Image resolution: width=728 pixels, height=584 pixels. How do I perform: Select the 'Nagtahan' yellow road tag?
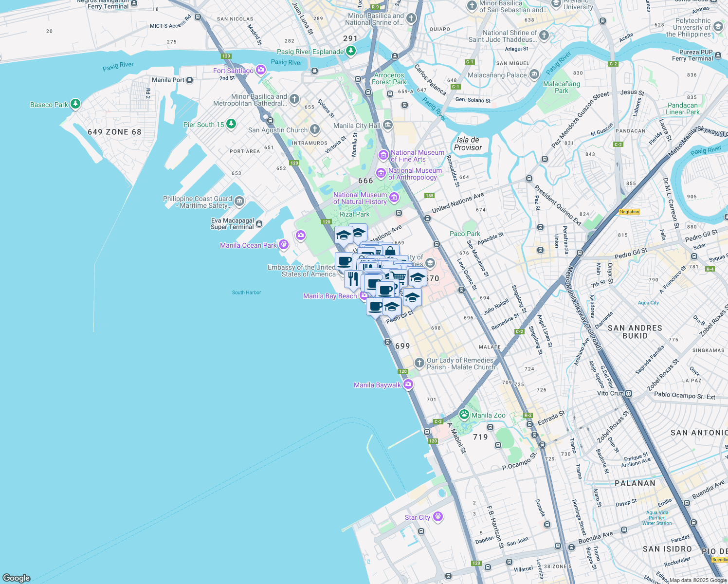pyautogui.click(x=629, y=212)
